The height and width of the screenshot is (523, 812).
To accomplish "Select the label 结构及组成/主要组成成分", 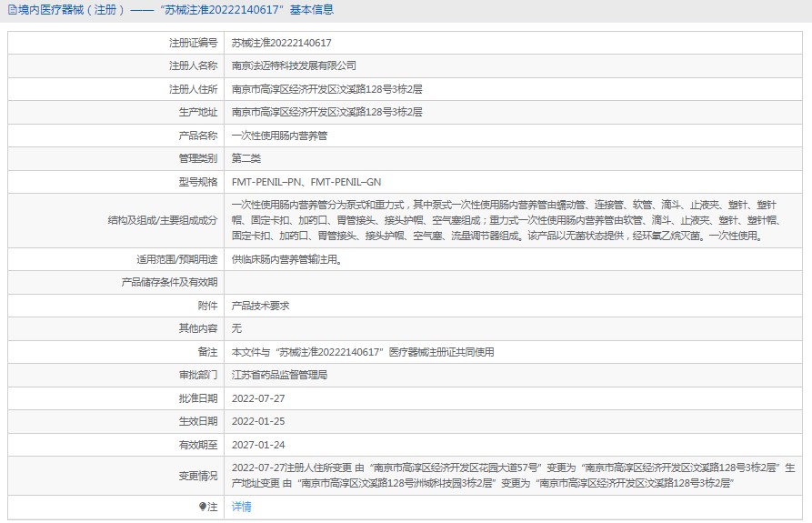I will [x=163, y=221].
